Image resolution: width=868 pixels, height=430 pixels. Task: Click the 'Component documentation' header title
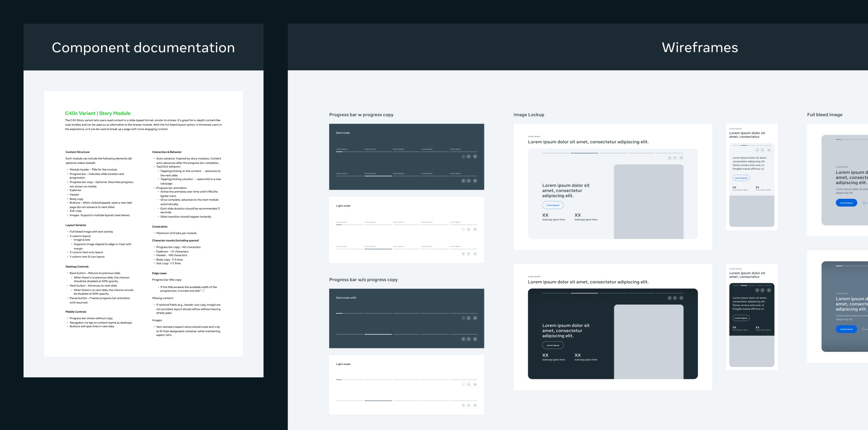pyautogui.click(x=143, y=47)
